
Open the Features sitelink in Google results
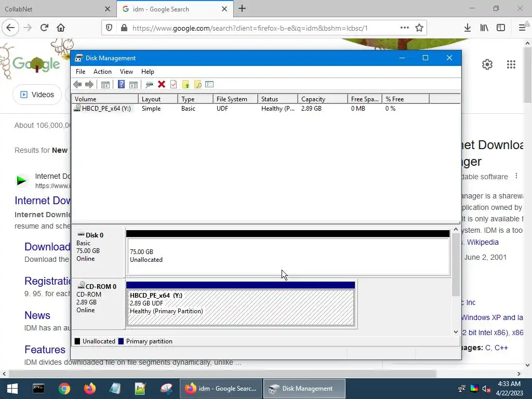click(45, 350)
